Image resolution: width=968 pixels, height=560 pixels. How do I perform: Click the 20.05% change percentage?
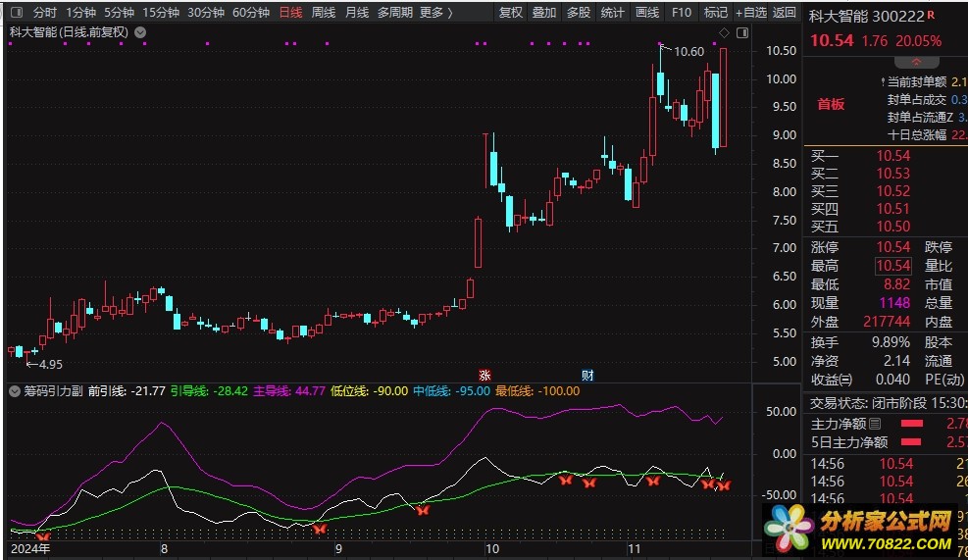click(919, 41)
